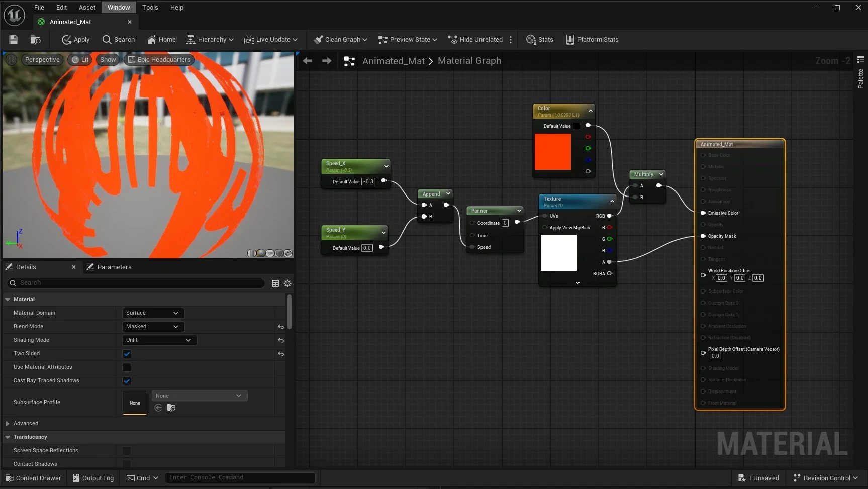Click the Perspective viewport button
The width and height of the screenshot is (868, 489).
pyautogui.click(x=42, y=59)
